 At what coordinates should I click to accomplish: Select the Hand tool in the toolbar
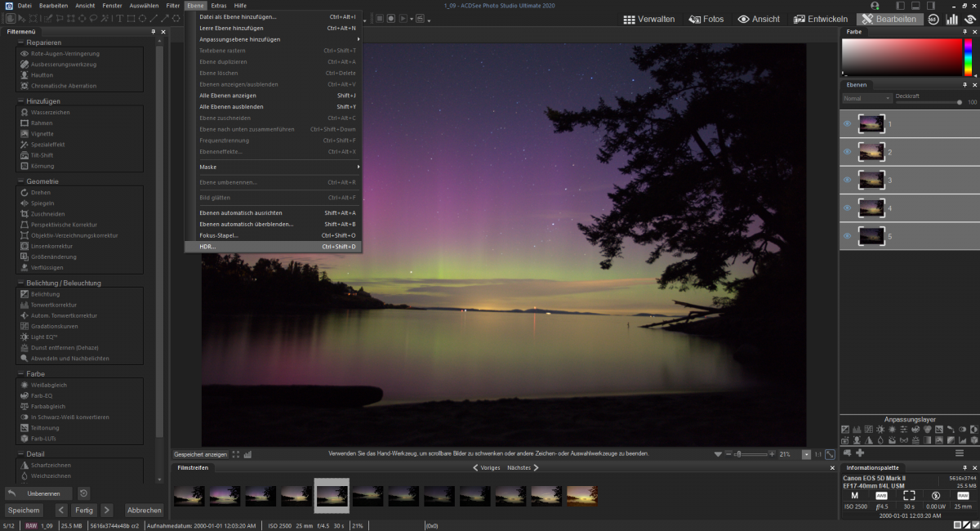point(11,18)
